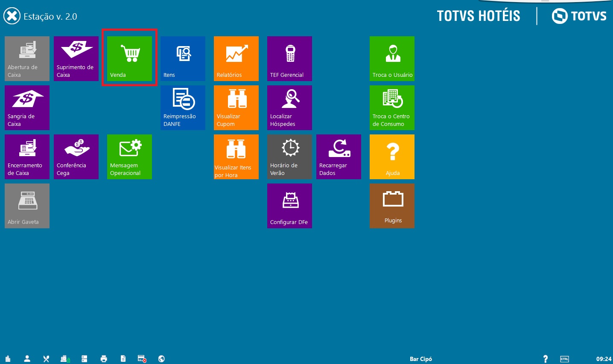
Task: Open the Sangria de Caixa tile
Action: coord(27,108)
